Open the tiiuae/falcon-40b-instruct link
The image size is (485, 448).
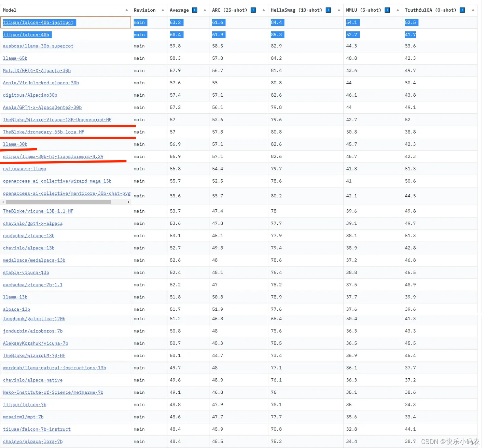tap(38, 23)
